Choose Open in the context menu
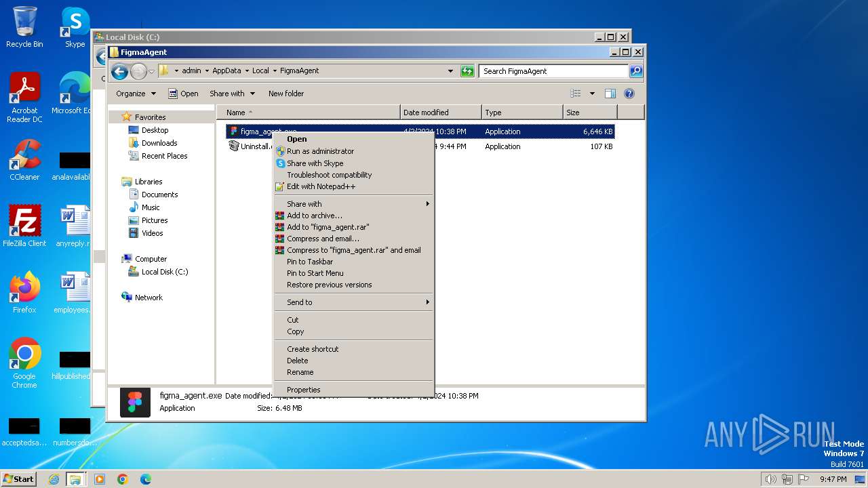This screenshot has height=488, width=868. pyautogui.click(x=353, y=139)
